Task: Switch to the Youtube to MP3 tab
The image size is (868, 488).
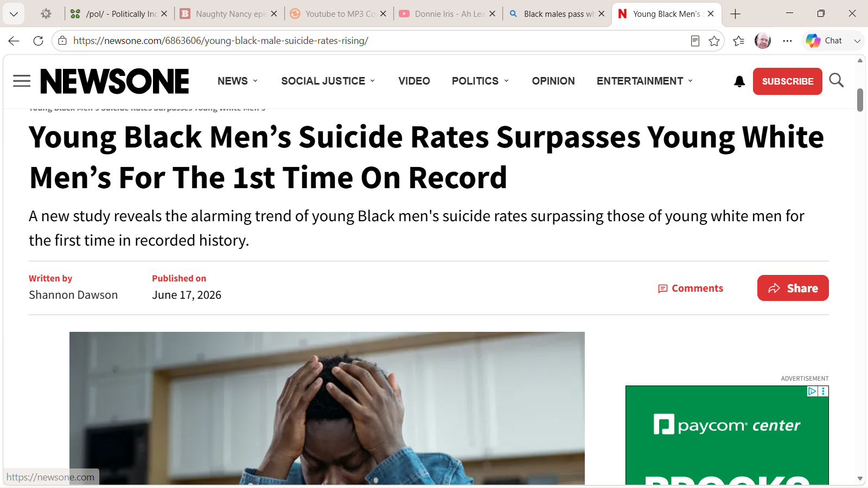Action: [x=338, y=14]
